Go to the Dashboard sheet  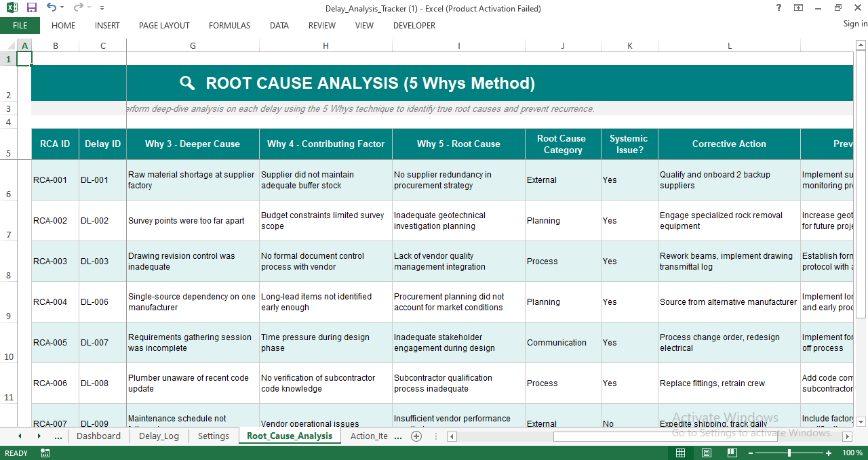coord(99,436)
